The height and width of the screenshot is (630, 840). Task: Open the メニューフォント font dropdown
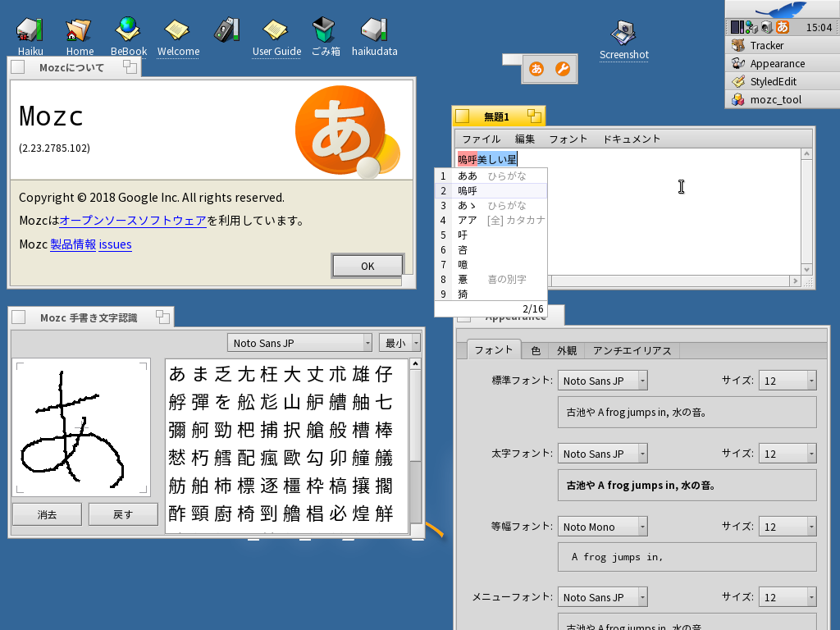(603, 597)
